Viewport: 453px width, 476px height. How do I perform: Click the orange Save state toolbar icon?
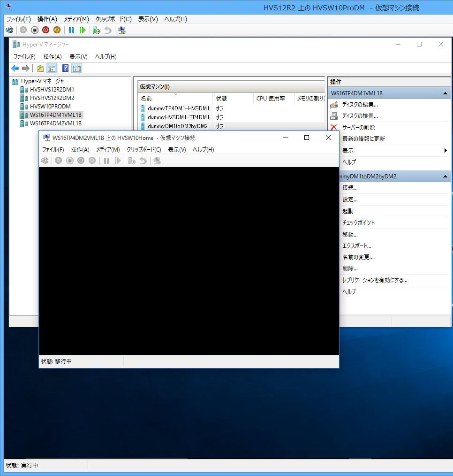coord(57,30)
